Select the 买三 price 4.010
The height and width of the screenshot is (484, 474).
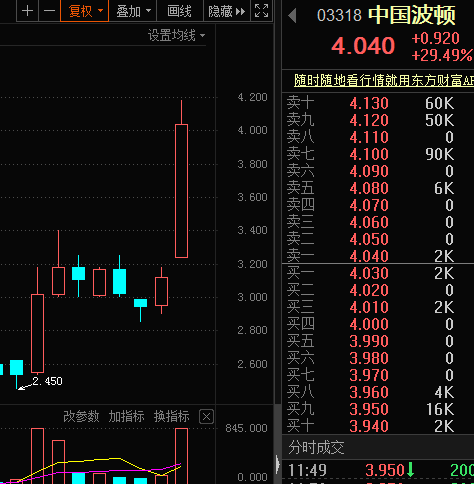(369, 307)
